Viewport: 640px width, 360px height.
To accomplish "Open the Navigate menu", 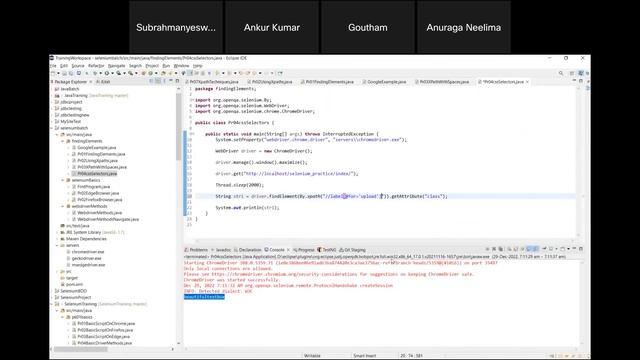I will [x=117, y=66].
